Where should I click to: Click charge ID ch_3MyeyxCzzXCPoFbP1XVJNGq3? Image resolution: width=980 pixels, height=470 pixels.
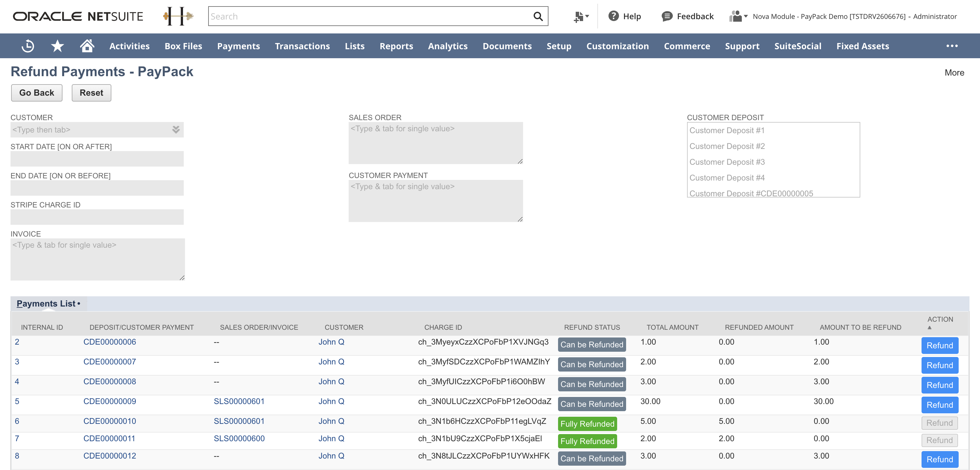(x=483, y=342)
